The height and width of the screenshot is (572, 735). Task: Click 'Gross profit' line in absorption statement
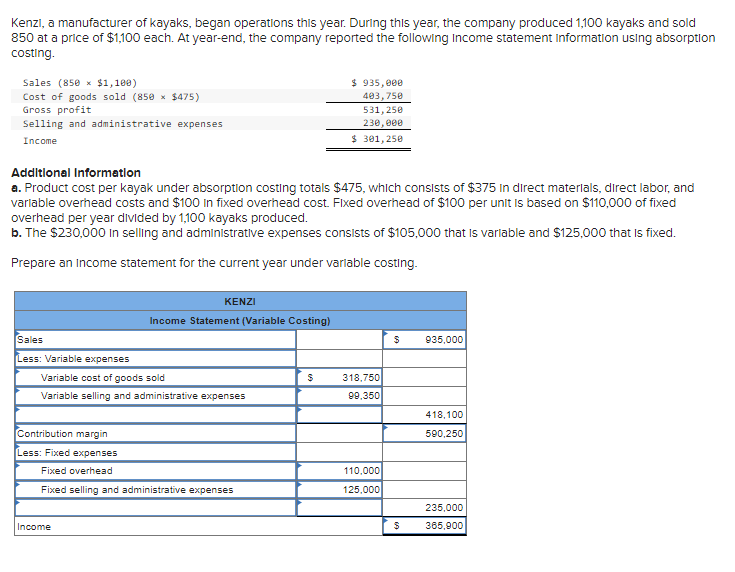point(57,110)
